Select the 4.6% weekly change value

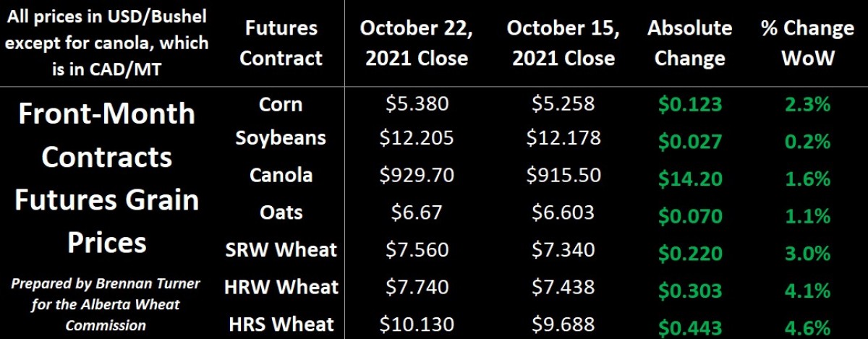point(807,325)
